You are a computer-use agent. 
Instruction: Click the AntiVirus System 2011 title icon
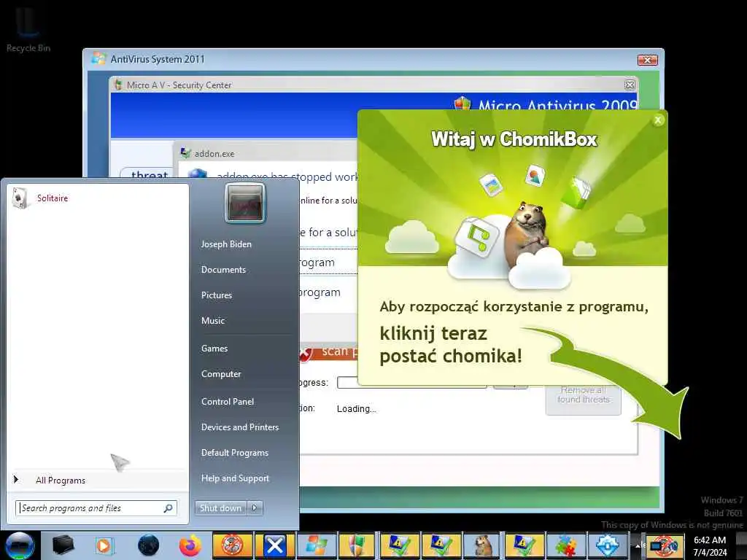tap(98, 59)
